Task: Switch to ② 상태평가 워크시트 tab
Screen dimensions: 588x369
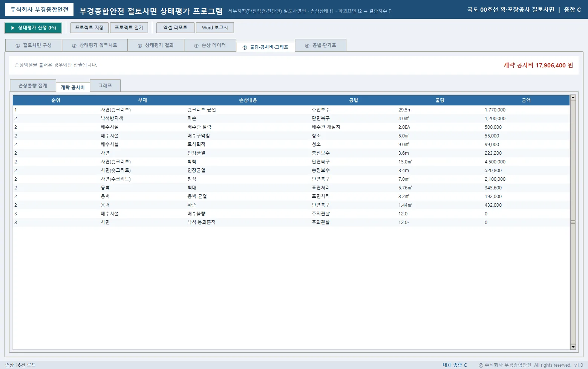Action: click(x=95, y=45)
